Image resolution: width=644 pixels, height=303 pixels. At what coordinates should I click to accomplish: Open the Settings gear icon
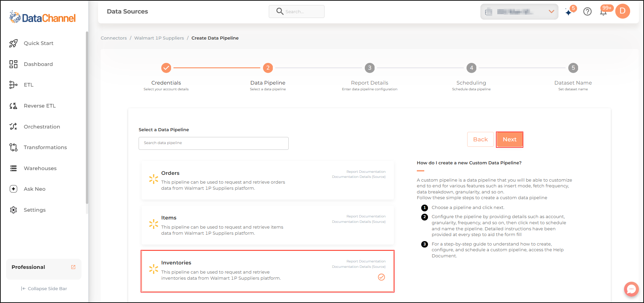pos(13,210)
